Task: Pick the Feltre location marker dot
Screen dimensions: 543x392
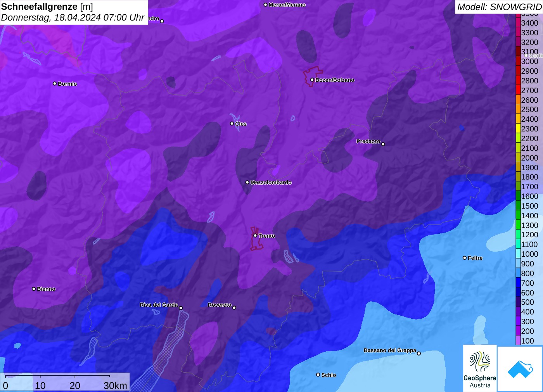Action: pos(465,258)
